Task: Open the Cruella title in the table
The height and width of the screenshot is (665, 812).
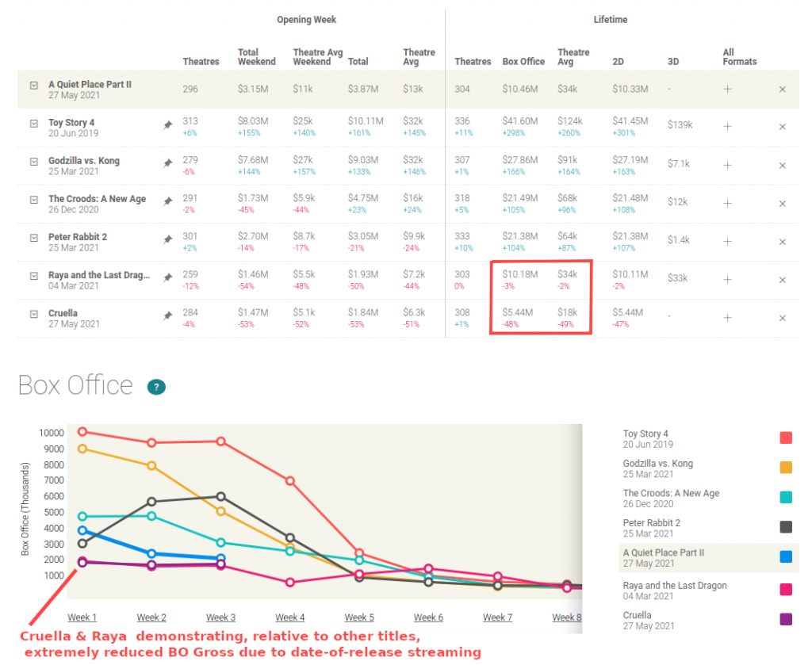Action: (x=63, y=313)
